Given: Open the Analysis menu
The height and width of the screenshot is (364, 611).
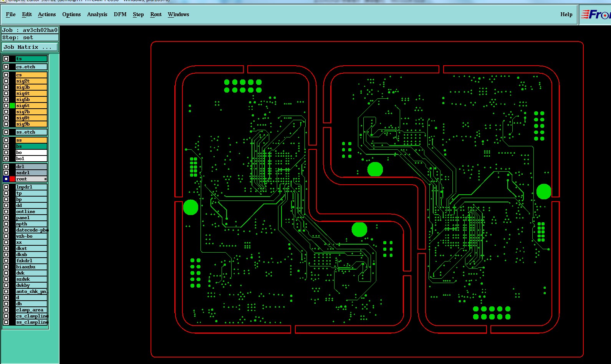Looking at the screenshot, I should click(x=97, y=14).
